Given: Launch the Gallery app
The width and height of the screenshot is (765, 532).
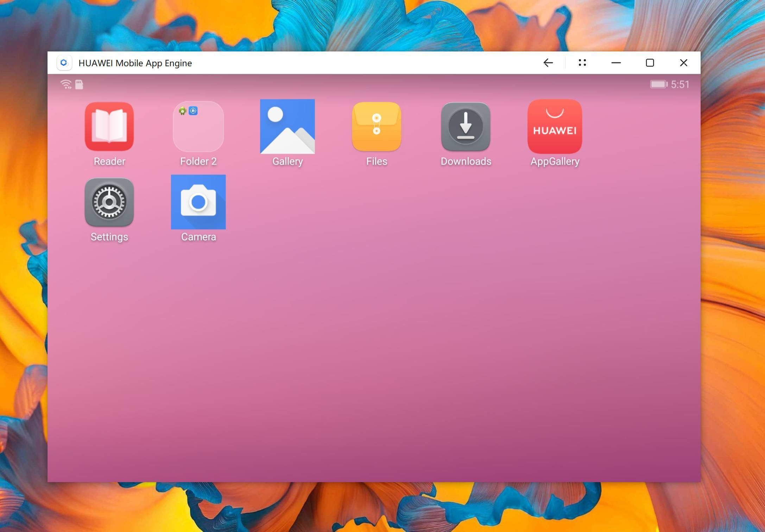Looking at the screenshot, I should pos(287,126).
